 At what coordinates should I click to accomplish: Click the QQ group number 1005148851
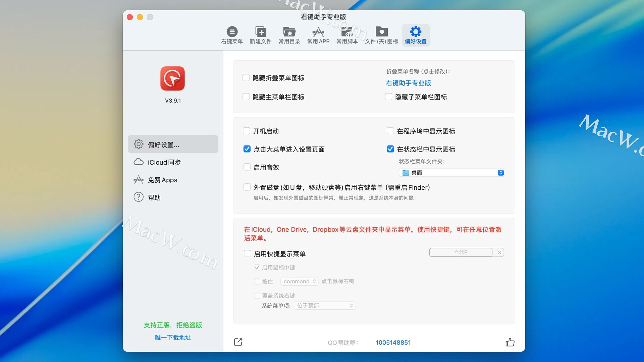[x=393, y=343]
